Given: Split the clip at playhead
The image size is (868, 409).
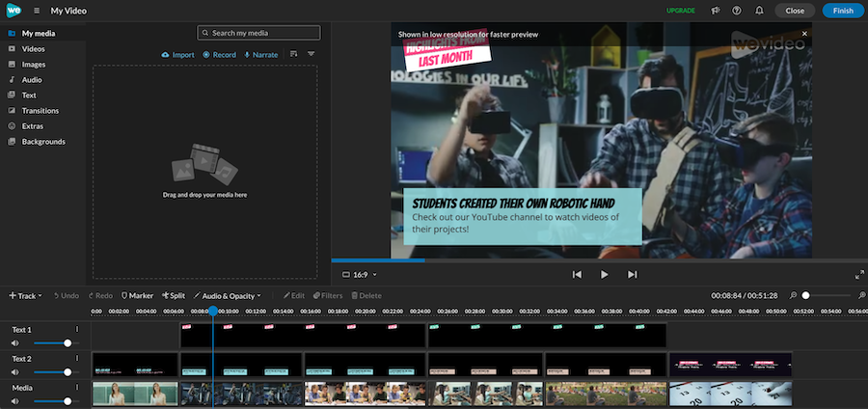Looking at the screenshot, I should [174, 295].
